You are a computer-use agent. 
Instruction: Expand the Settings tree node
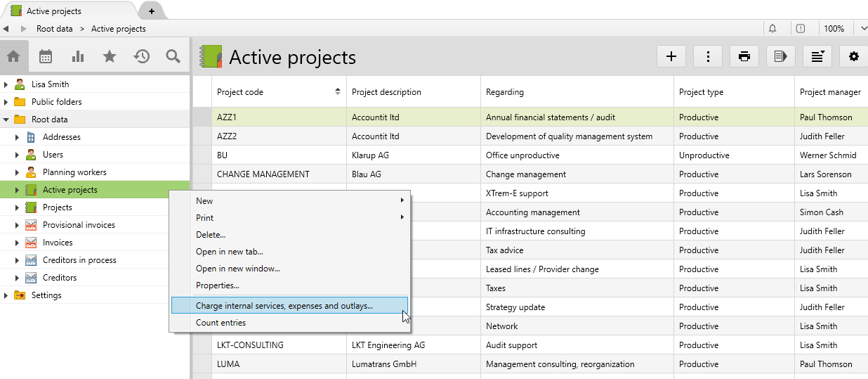click(x=6, y=295)
